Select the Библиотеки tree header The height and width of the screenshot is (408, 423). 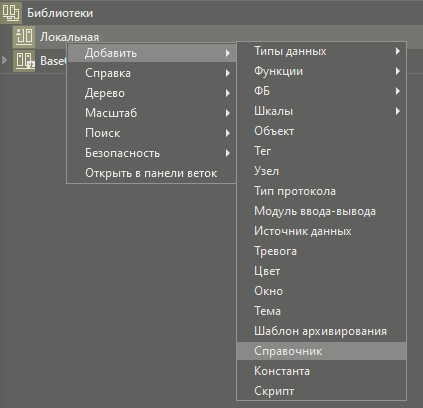coord(211,13)
